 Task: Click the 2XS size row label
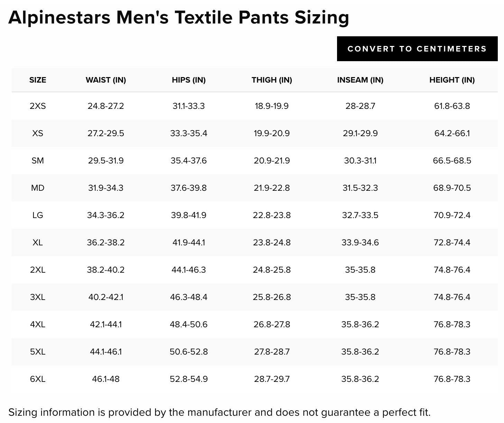pos(38,106)
